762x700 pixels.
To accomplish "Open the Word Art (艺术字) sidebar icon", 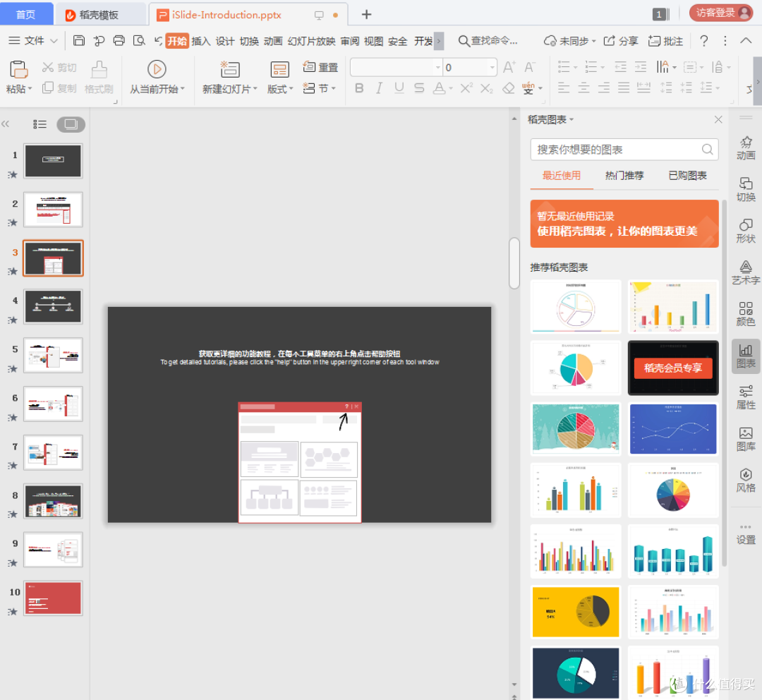I will (746, 272).
